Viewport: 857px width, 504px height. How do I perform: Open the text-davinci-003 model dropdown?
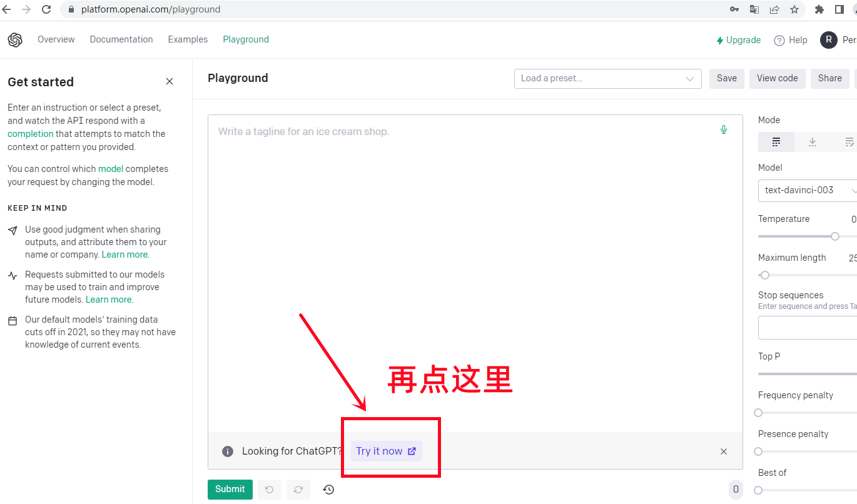pyautogui.click(x=807, y=190)
